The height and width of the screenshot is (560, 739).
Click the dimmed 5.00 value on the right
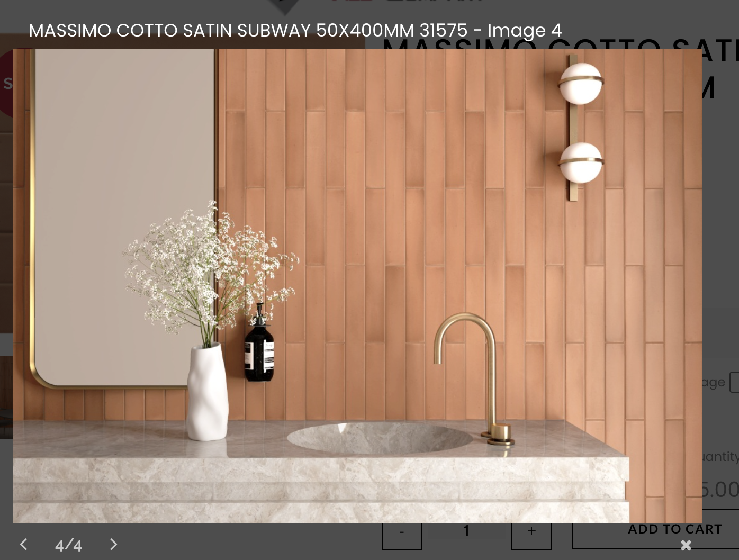pyautogui.click(x=720, y=490)
